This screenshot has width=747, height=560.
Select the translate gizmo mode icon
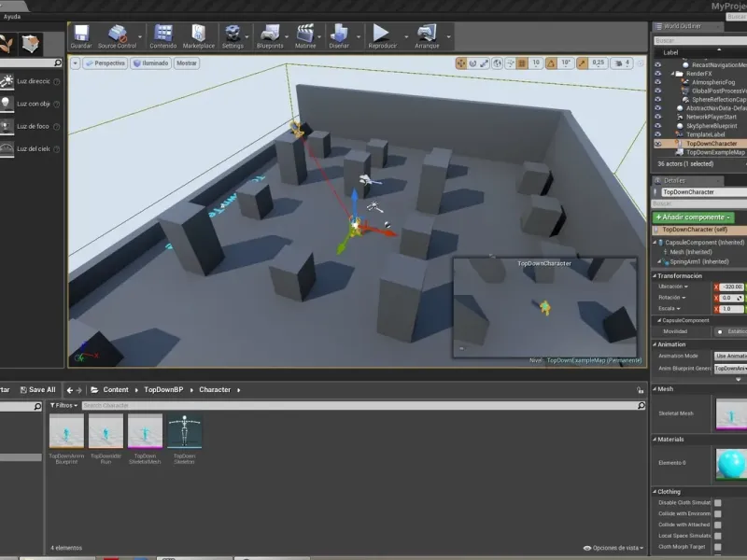[461, 63]
